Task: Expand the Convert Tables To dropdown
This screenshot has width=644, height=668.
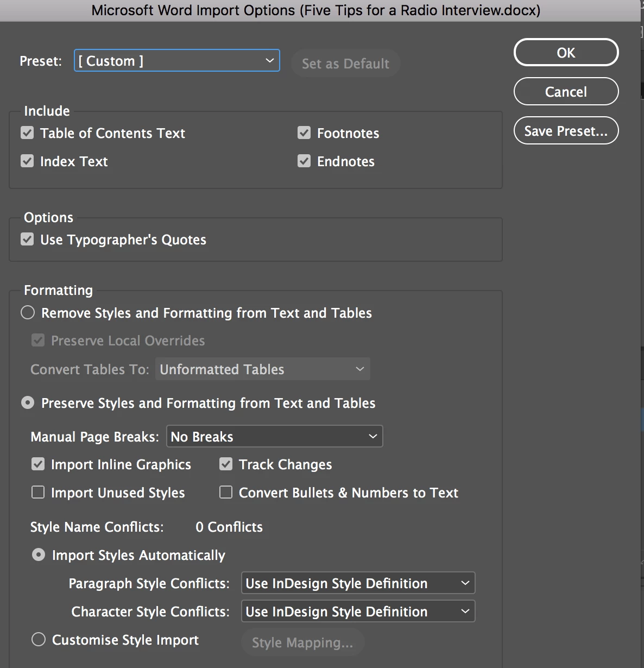Action: [263, 369]
